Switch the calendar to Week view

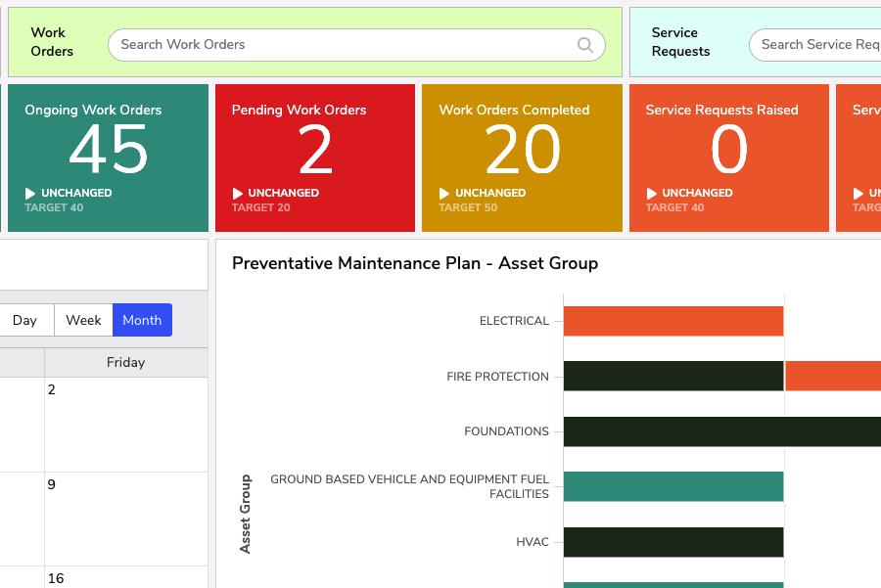(x=83, y=320)
